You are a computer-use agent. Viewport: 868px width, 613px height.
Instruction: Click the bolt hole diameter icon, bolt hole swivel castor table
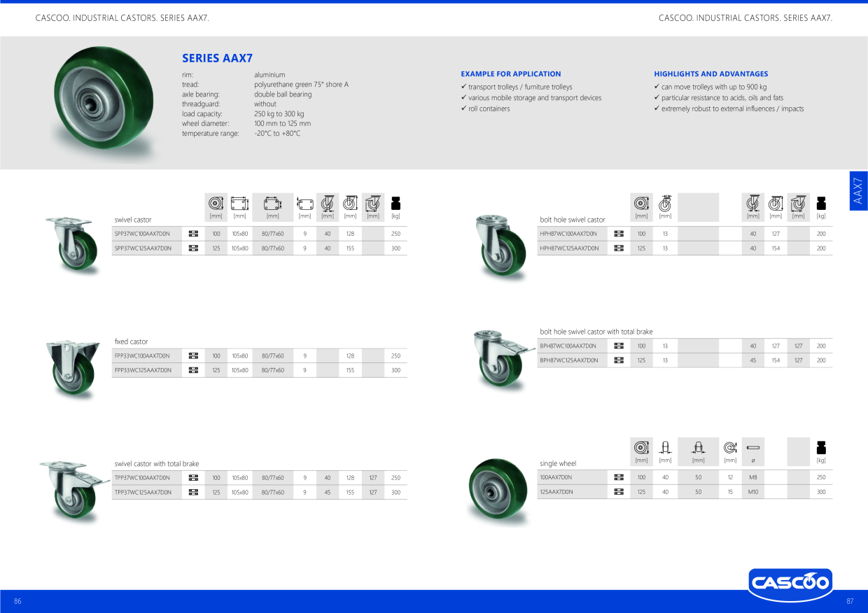(665, 204)
